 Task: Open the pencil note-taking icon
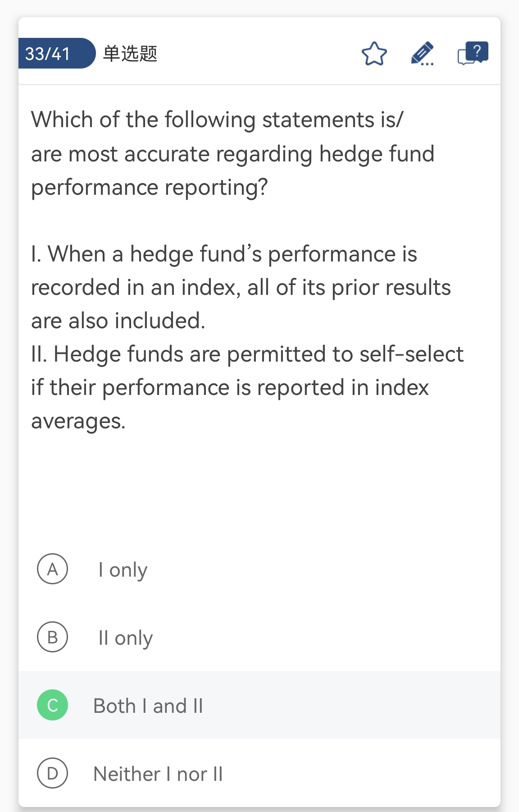click(x=422, y=54)
